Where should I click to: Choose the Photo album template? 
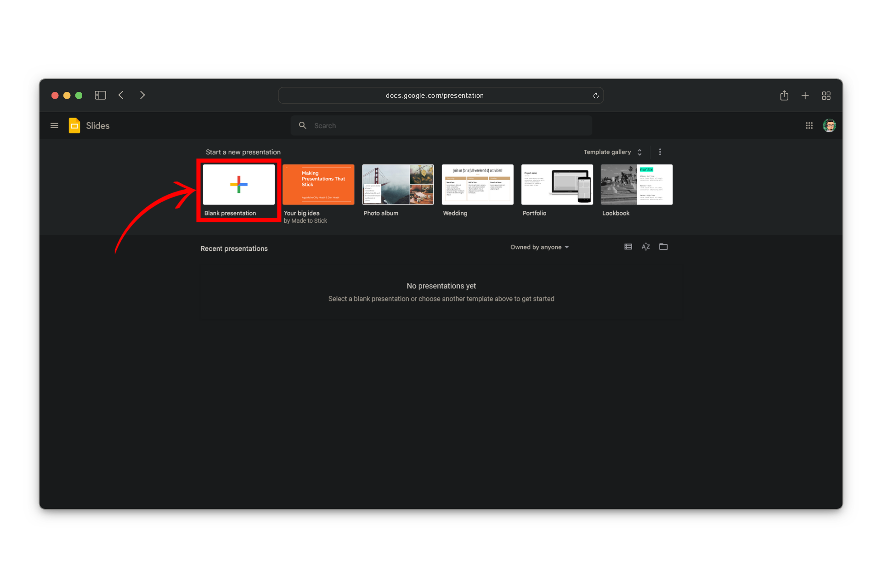[x=398, y=185]
